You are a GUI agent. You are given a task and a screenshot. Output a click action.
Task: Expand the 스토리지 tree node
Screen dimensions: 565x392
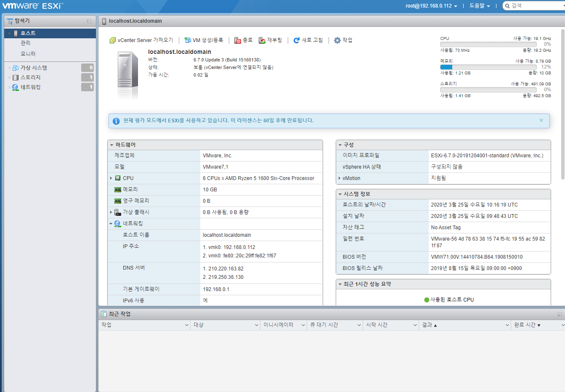tap(10, 77)
